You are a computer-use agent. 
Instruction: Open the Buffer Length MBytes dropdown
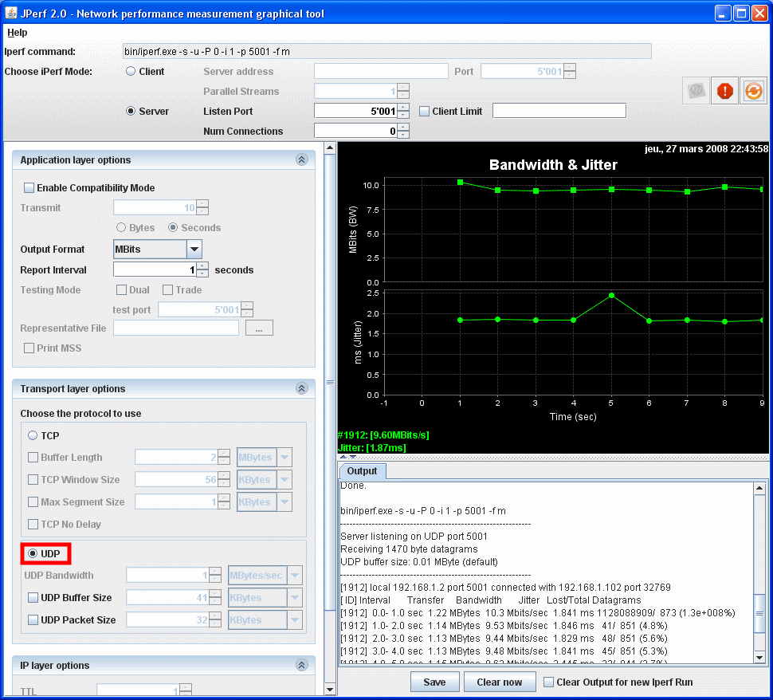click(x=284, y=458)
